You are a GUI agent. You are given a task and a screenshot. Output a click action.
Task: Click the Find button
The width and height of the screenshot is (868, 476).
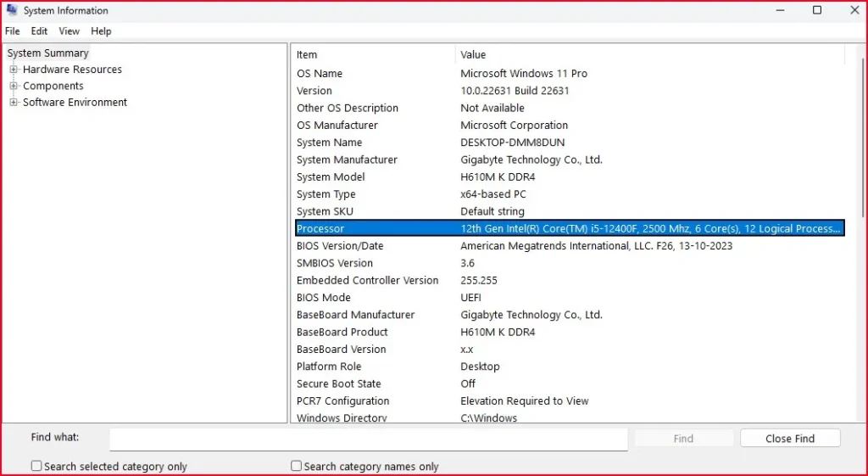(683, 439)
